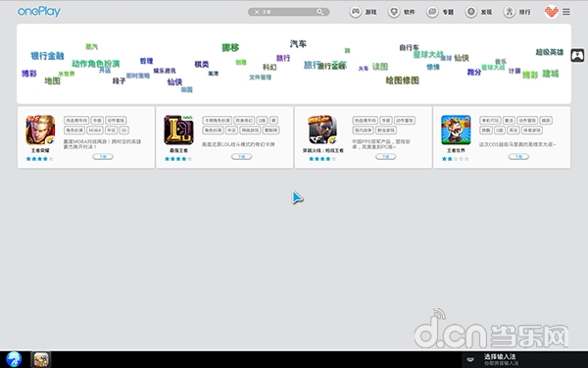Download the 穿越火线 game
The height and width of the screenshot is (368, 588).
pos(385,157)
